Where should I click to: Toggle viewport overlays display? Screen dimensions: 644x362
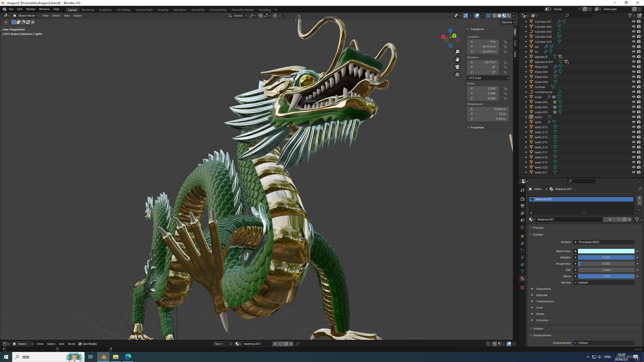click(x=477, y=16)
